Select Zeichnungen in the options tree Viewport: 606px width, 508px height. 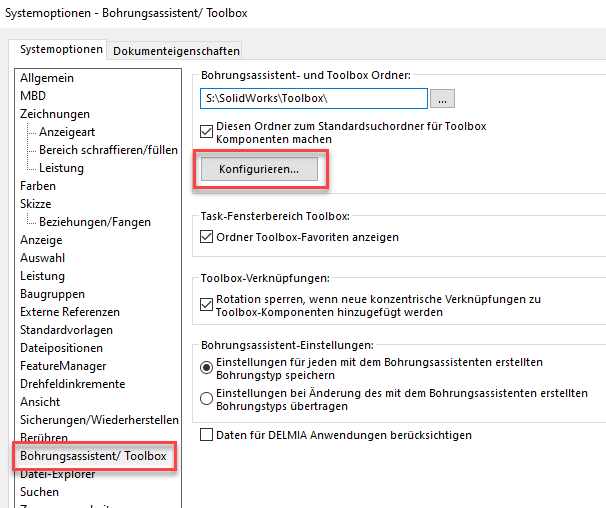pyautogui.click(x=55, y=114)
